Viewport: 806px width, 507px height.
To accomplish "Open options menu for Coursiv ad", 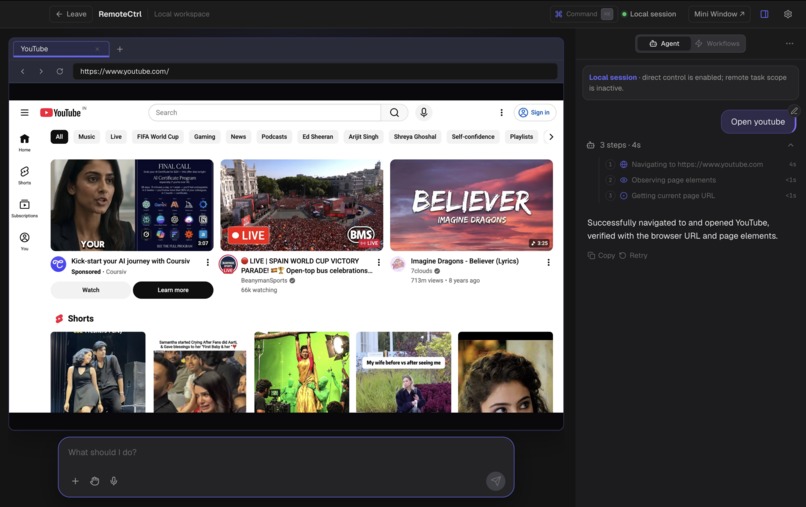I will click(x=208, y=262).
